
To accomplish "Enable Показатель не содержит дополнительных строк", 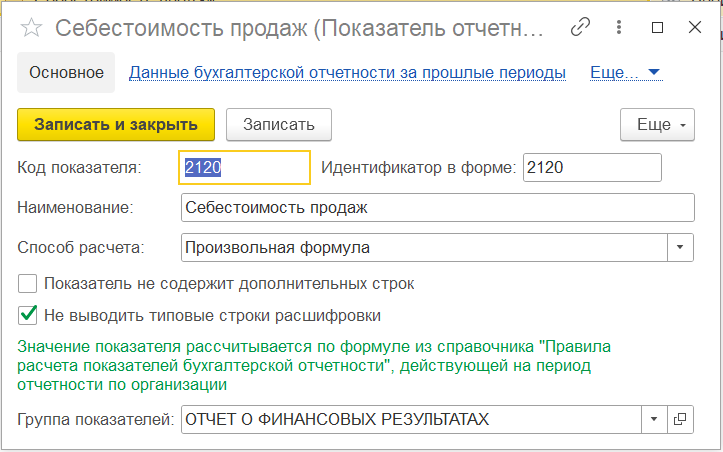I will pos(28,283).
